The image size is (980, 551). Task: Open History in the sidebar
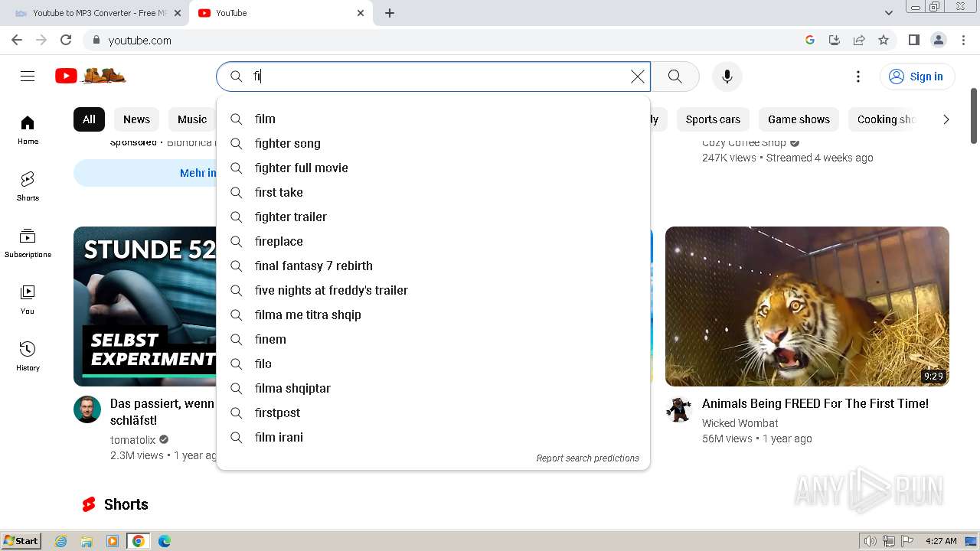28,357
